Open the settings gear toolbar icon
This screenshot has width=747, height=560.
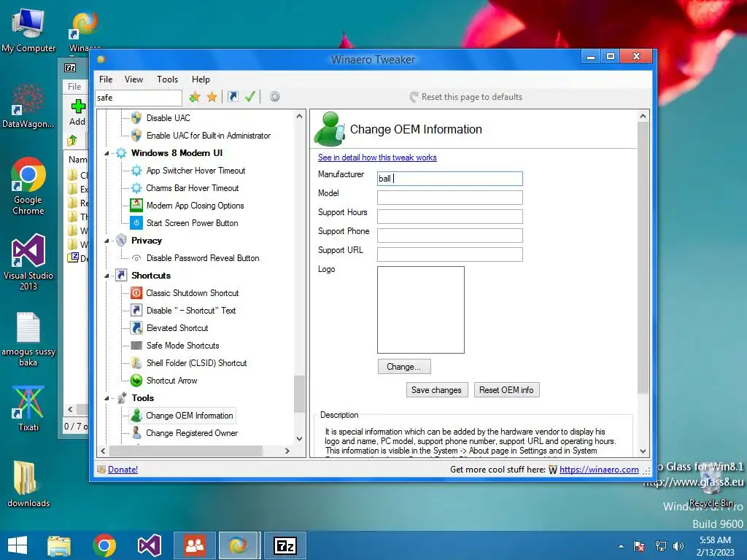click(274, 97)
